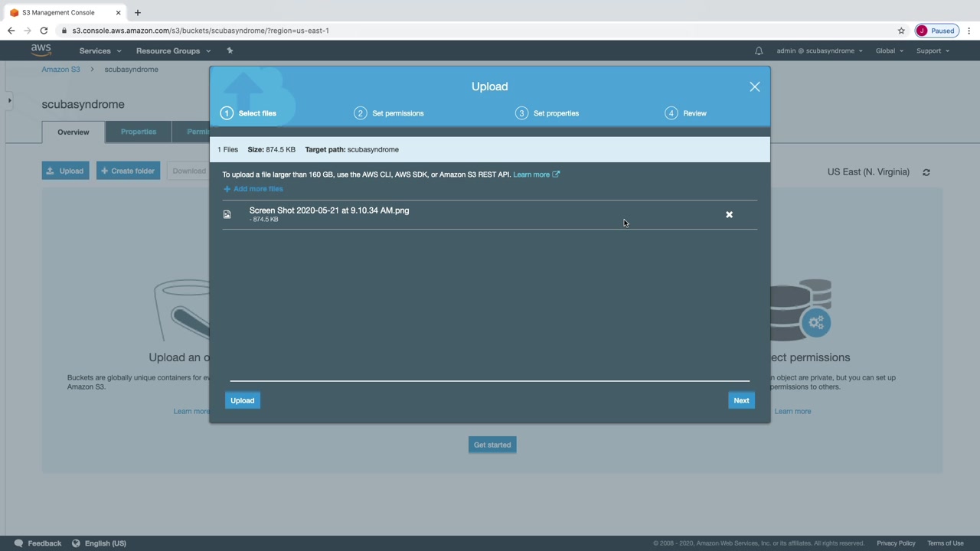Click the language globe icon
The image size is (980, 551).
(76, 543)
